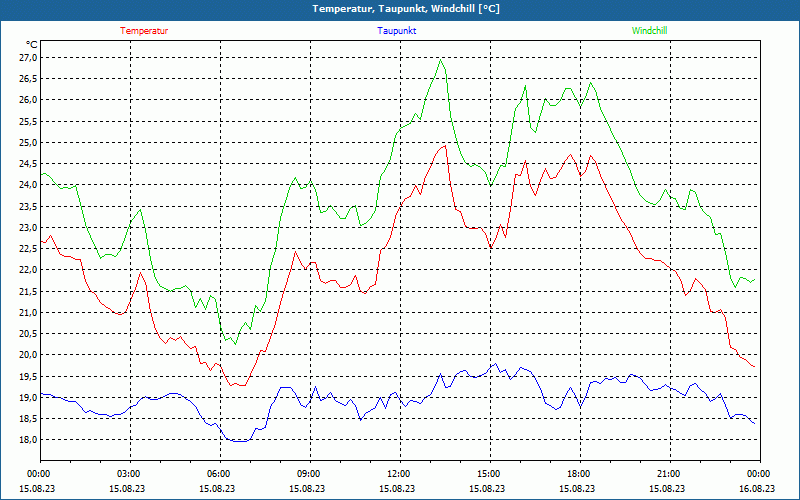Viewport: 800px width, 500px height.
Task: Jump to the 12:00 time axis label
Action: point(399,474)
